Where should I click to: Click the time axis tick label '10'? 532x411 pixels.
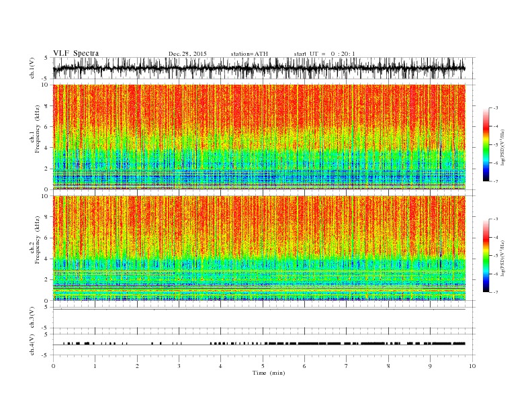(x=472, y=366)
